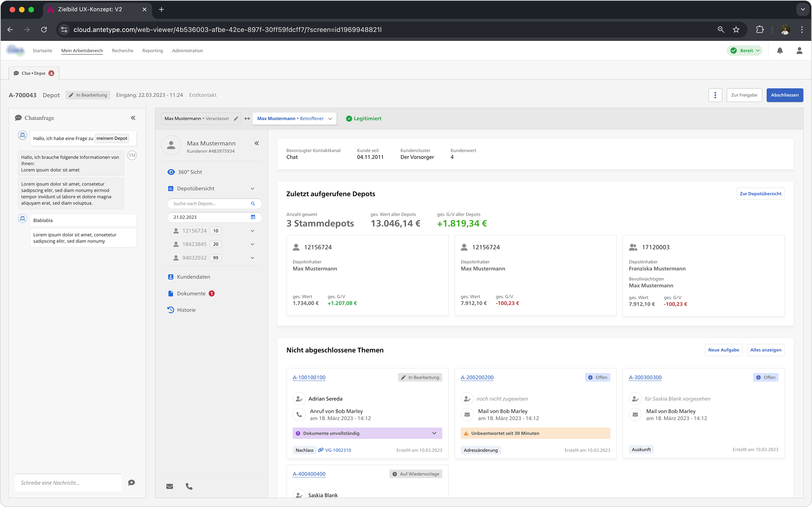Image resolution: width=812 pixels, height=507 pixels.
Task: Open Chrome three-dot menu
Action: (x=802, y=30)
